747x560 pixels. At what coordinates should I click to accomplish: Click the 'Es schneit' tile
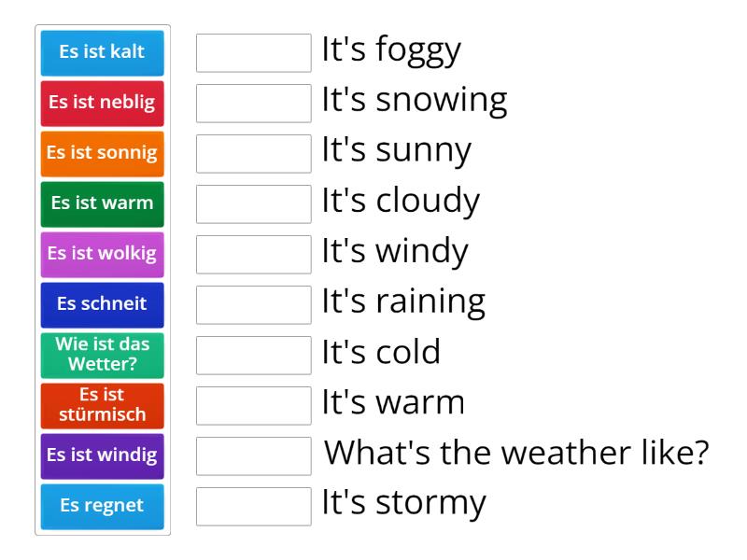[102, 305]
